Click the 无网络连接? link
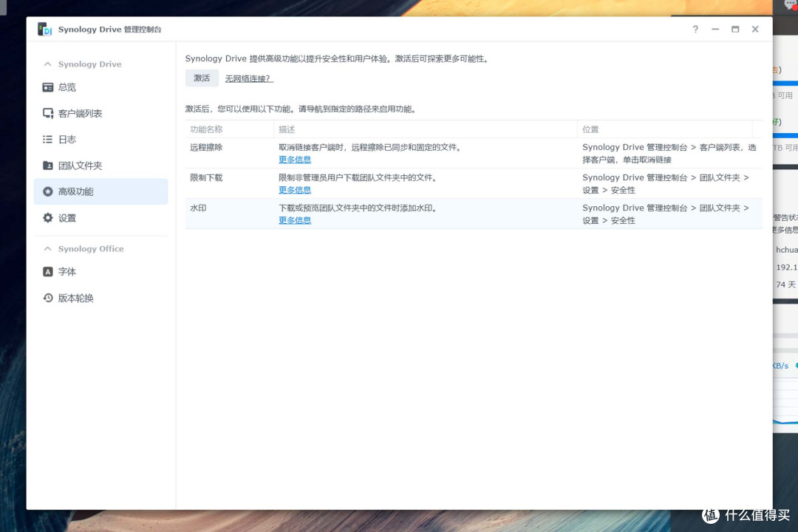Screen dimensions: 798x532 point(249,78)
